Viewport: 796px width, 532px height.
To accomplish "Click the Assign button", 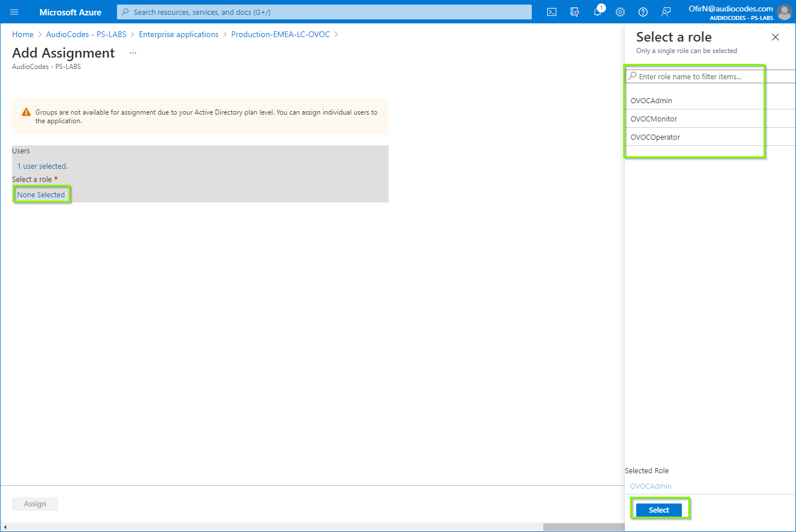I will 35,504.
